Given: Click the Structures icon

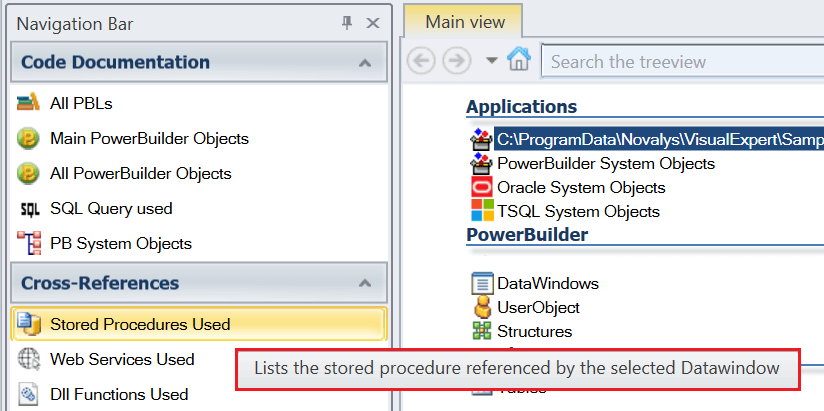Looking at the screenshot, I should tap(482, 331).
